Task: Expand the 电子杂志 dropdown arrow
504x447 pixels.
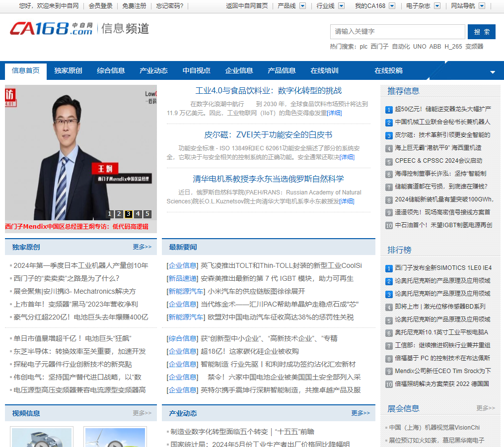Action: 437,6
